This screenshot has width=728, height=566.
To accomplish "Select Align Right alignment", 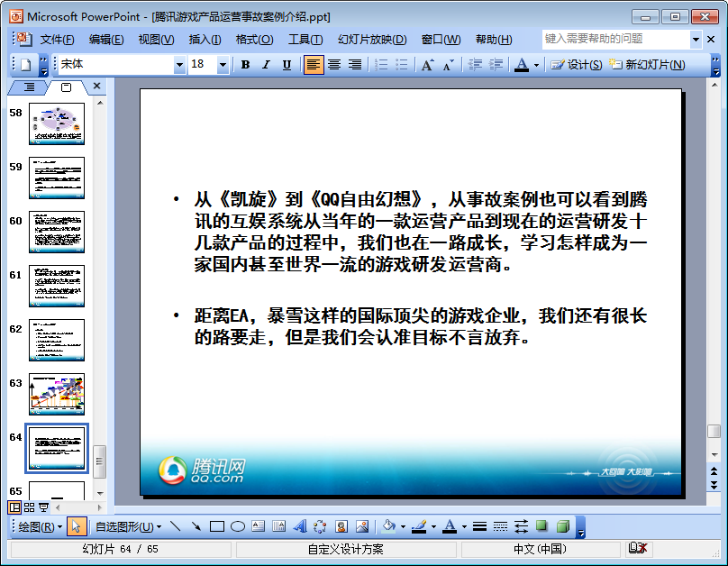I will point(355,65).
